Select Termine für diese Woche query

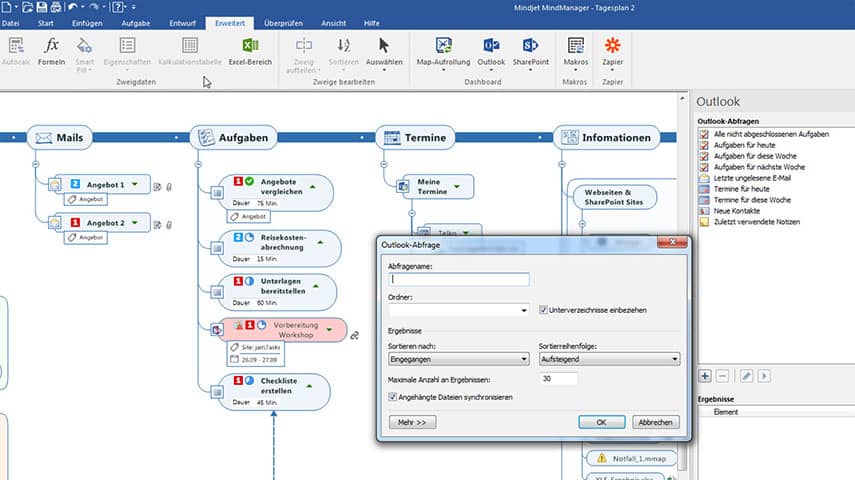point(752,200)
